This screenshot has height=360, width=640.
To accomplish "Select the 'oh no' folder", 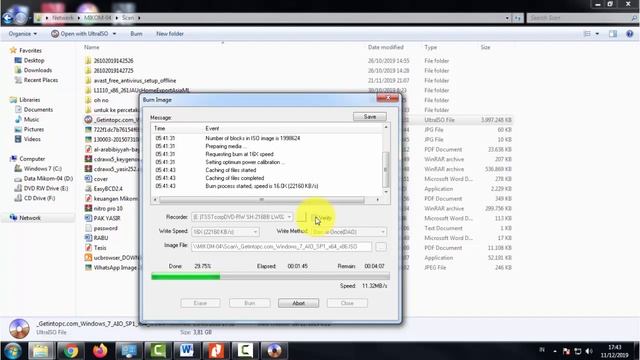I will pyautogui.click(x=97, y=100).
